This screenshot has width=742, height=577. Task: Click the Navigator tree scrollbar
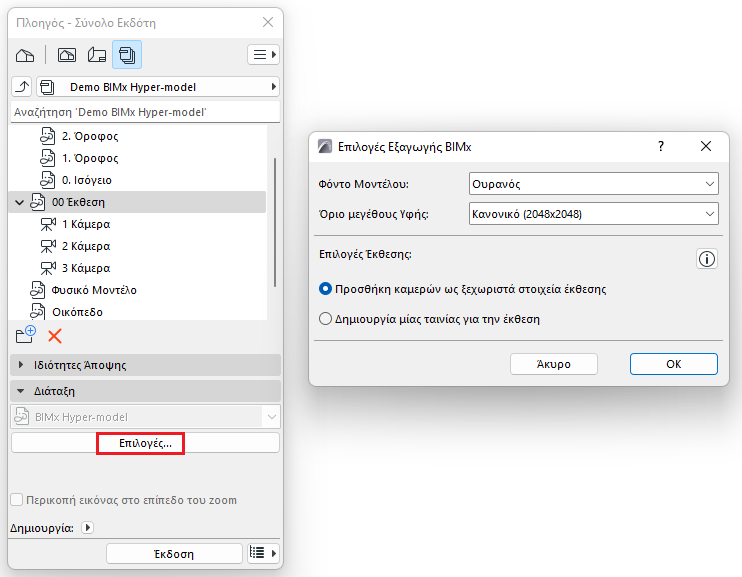point(274,222)
